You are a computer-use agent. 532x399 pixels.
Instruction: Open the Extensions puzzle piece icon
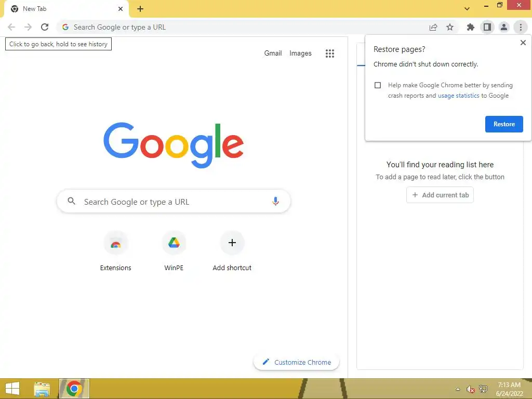[x=470, y=27]
